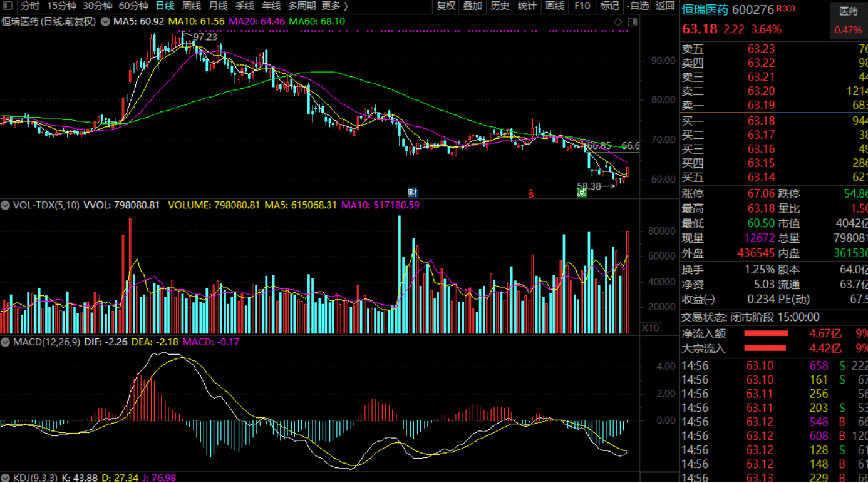Select the 买一 bid price 63.18

click(x=761, y=121)
